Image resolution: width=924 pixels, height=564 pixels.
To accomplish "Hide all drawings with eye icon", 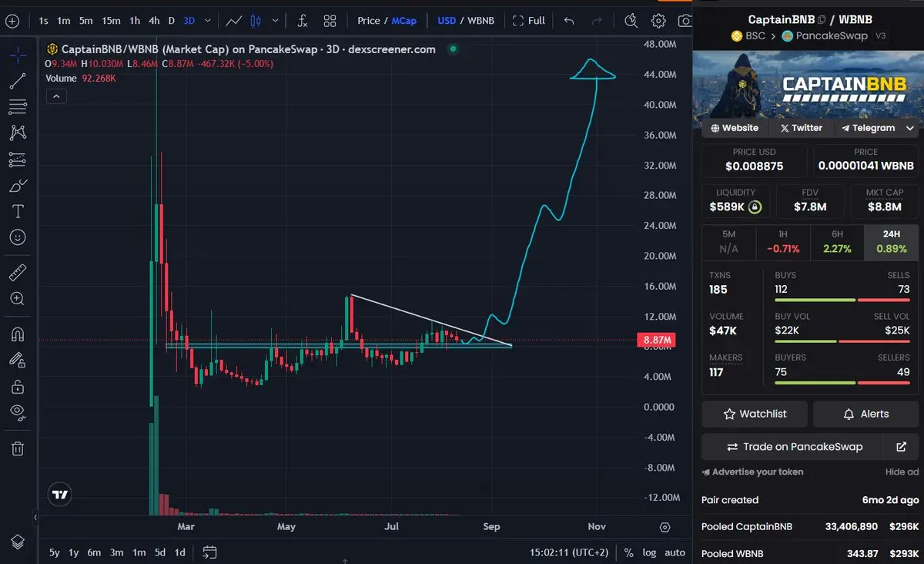I will (x=18, y=412).
